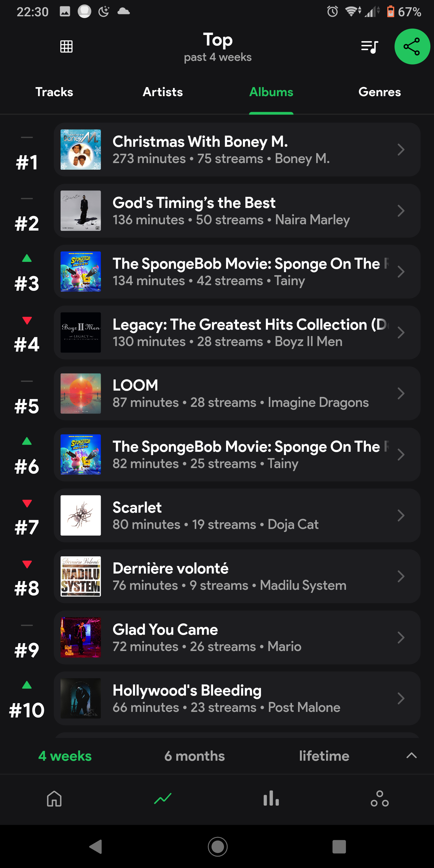Open the home navigation icon
The height and width of the screenshot is (868, 434).
[54, 799]
